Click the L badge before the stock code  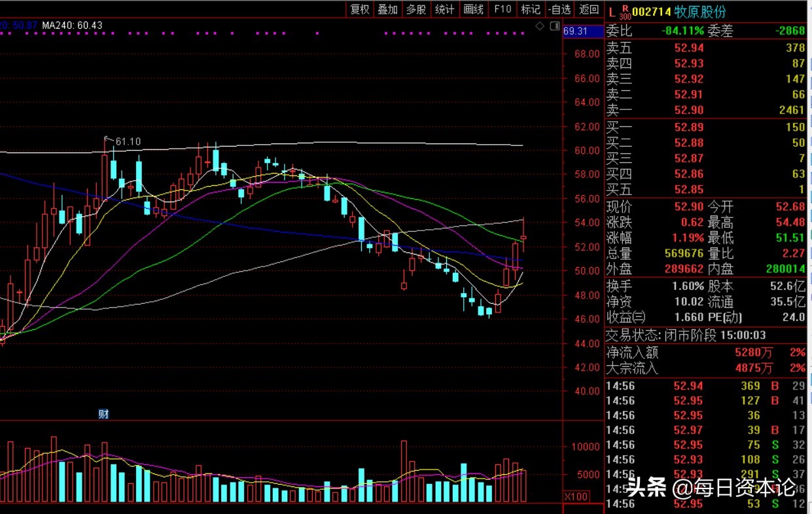coord(612,12)
